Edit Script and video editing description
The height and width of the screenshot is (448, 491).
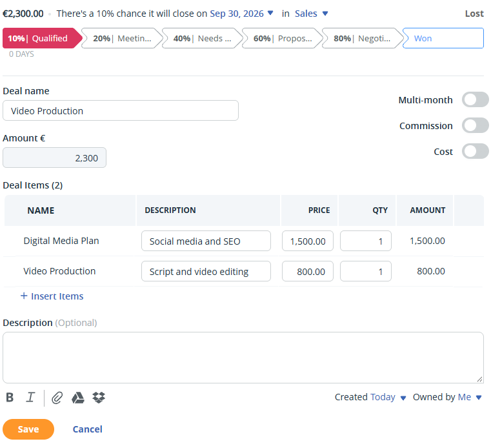click(206, 271)
